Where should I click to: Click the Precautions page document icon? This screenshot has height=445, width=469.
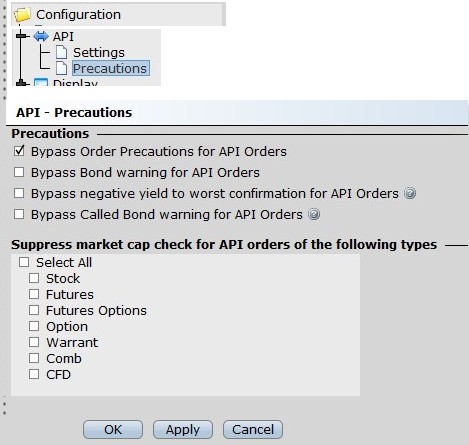[62, 68]
